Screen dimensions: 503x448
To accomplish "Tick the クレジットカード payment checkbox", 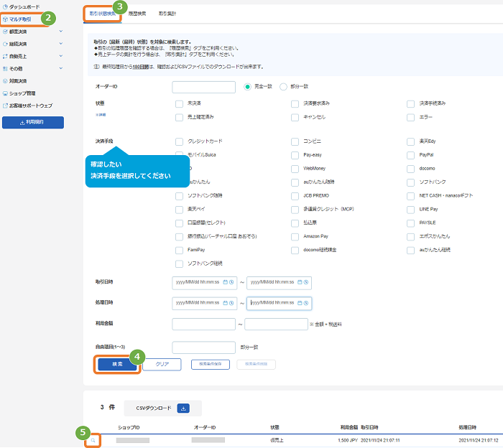I will [x=180, y=141].
